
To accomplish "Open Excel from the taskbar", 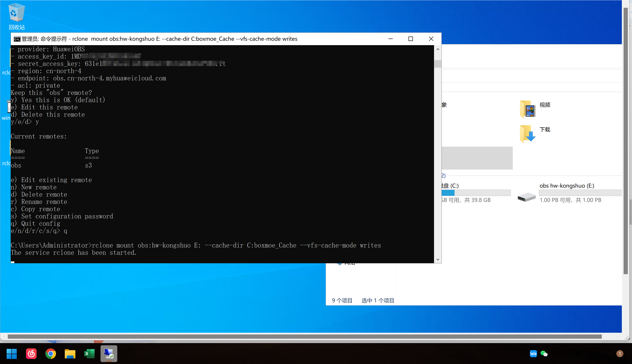I will (x=89, y=354).
